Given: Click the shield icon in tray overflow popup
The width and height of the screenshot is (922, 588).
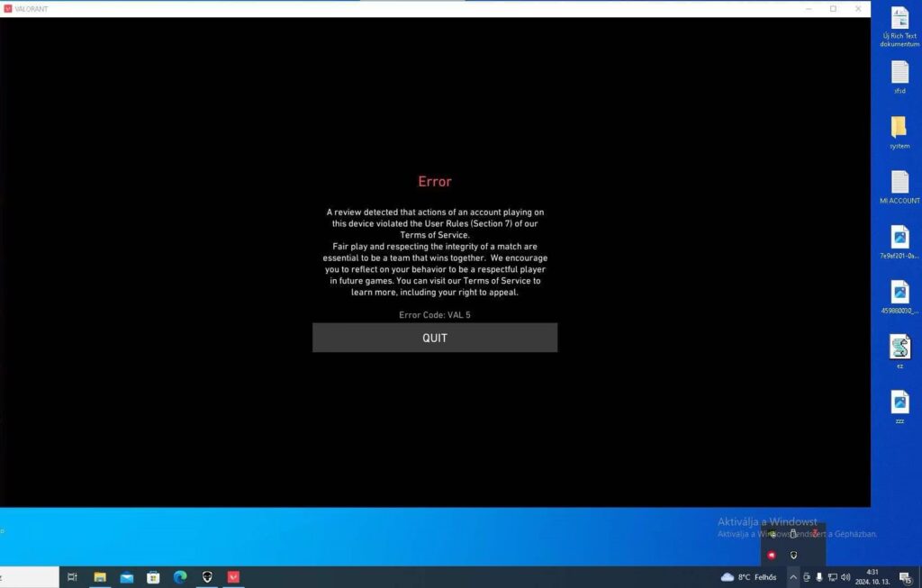Looking at the screenshot, I should (x=793, y=555).
